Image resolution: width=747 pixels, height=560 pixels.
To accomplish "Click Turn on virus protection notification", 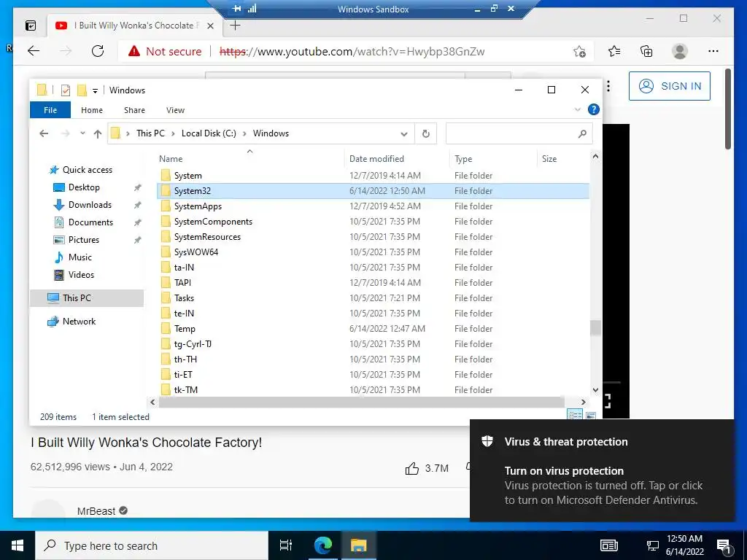I will coord(602,470).
